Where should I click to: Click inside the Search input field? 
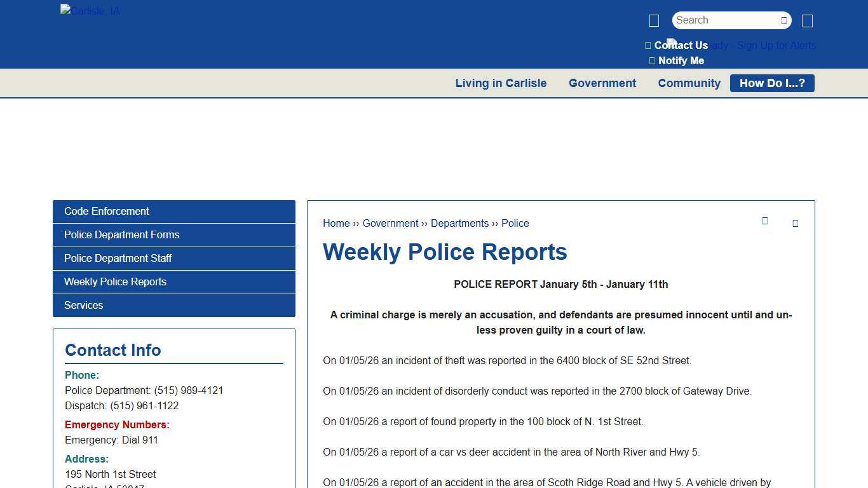tap(724, 20)
